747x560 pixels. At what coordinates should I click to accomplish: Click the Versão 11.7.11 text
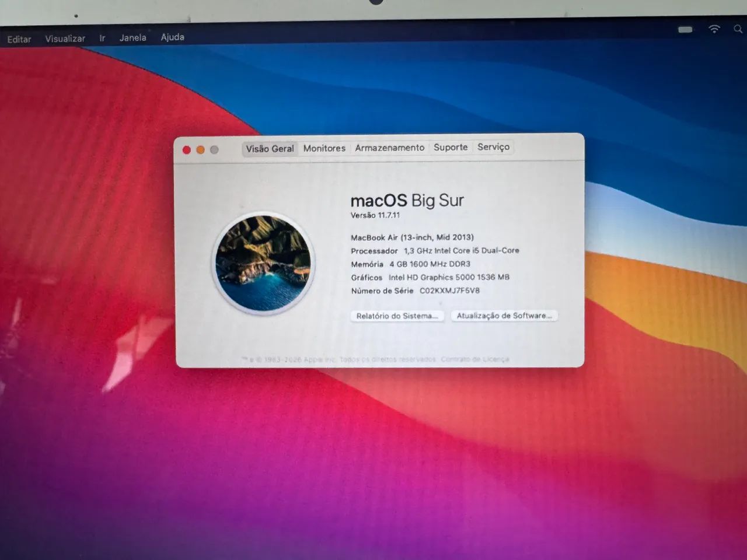click(375, 215)
